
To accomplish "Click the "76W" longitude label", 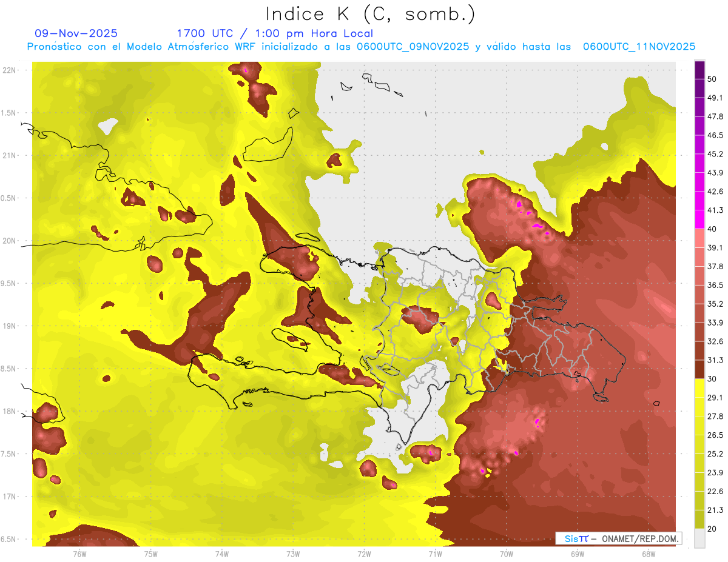I will (79, 554).
